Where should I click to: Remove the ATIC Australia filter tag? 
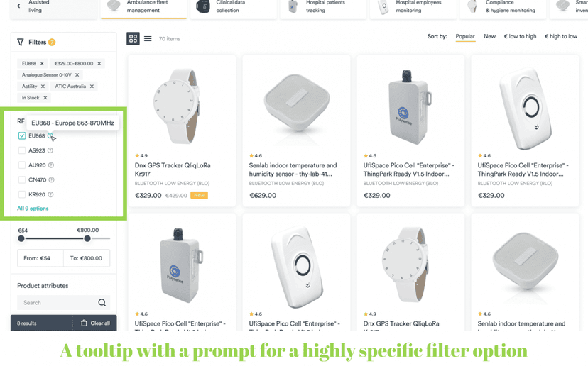[x=92, y=87]
